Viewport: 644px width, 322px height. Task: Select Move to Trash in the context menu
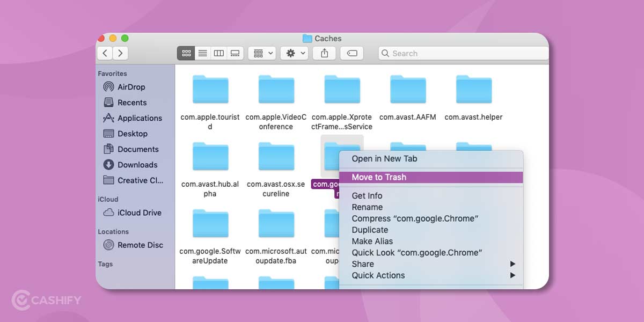pyautogui.click(x=377, y=177)
